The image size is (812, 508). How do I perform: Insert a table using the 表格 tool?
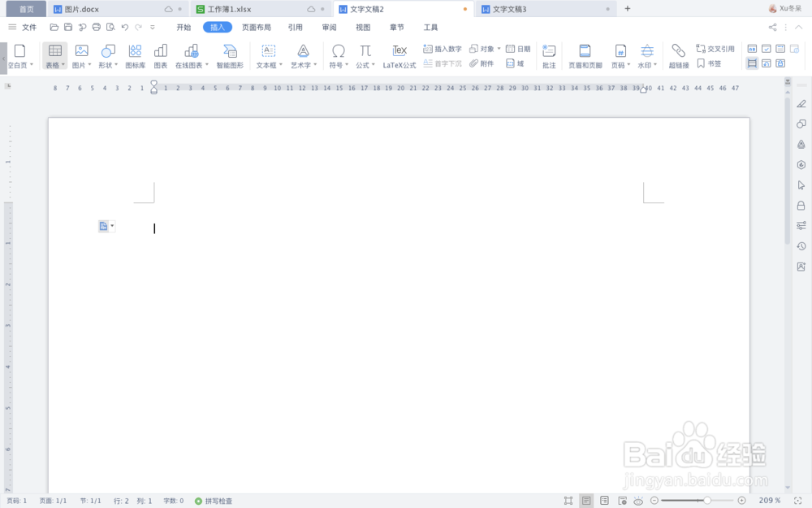54,53
